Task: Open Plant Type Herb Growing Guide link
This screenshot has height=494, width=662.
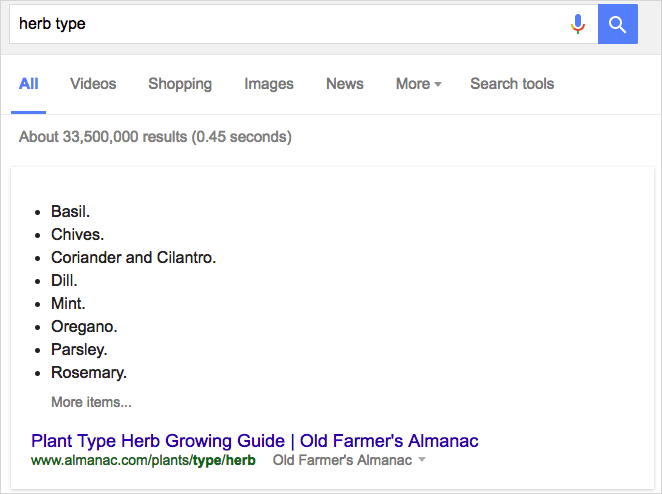Action: coord(255,441)
